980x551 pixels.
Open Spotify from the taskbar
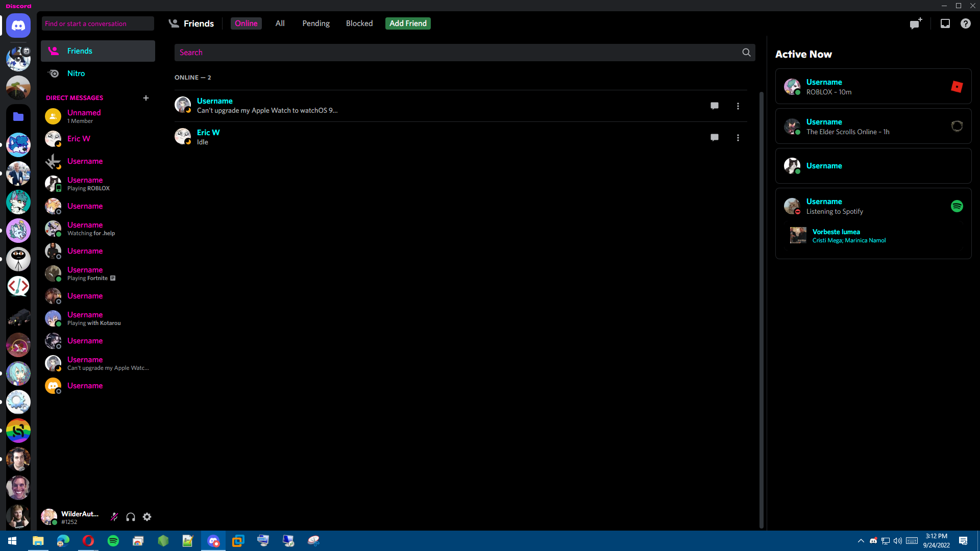click(x=113, y=541)
